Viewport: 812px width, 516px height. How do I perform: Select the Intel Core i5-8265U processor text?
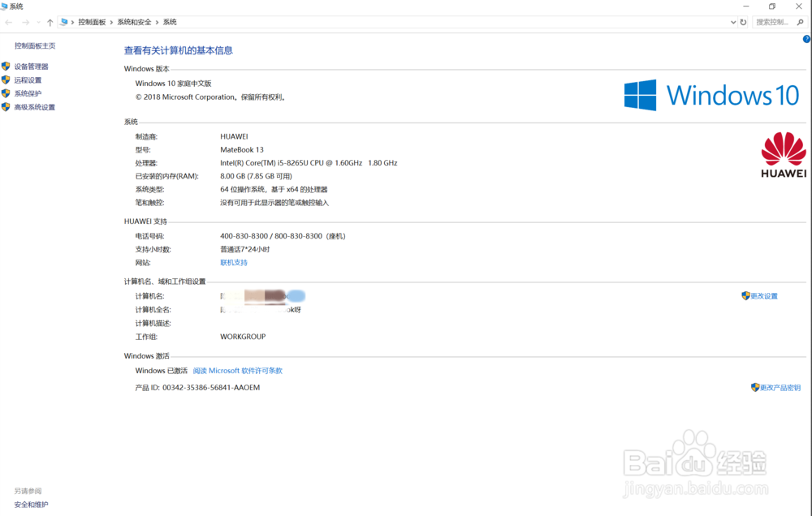pyautogui.click(x=309, y=163)
